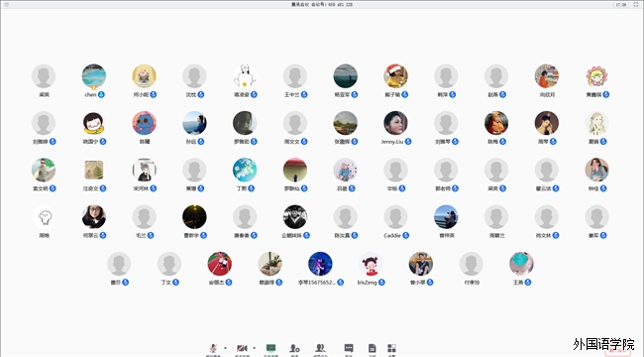This screenshot has height=357, width=644.
Task: Unmute the crossed-out microphone in the bottom toolbar
Action: (x=213, y=348)
